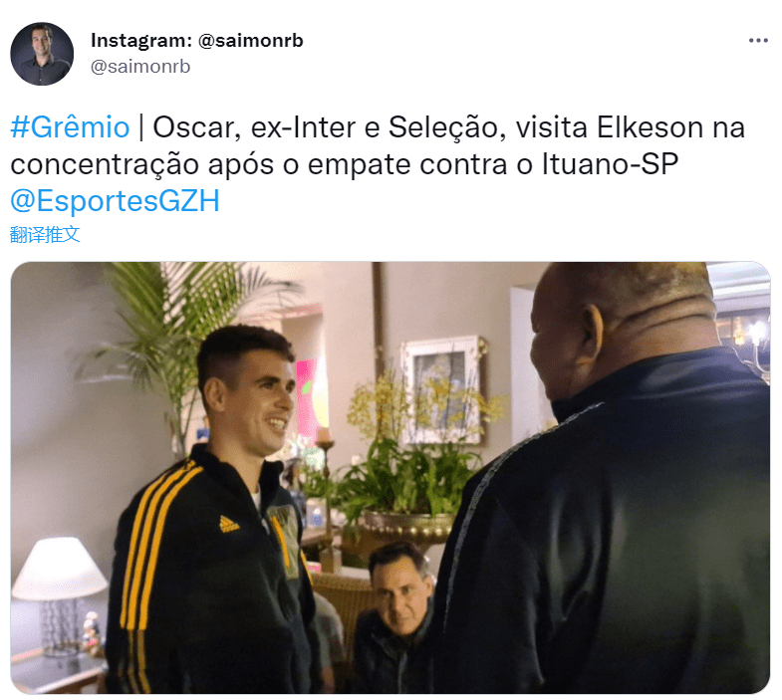Open the #Grêmio hashtag

[70, 127]
